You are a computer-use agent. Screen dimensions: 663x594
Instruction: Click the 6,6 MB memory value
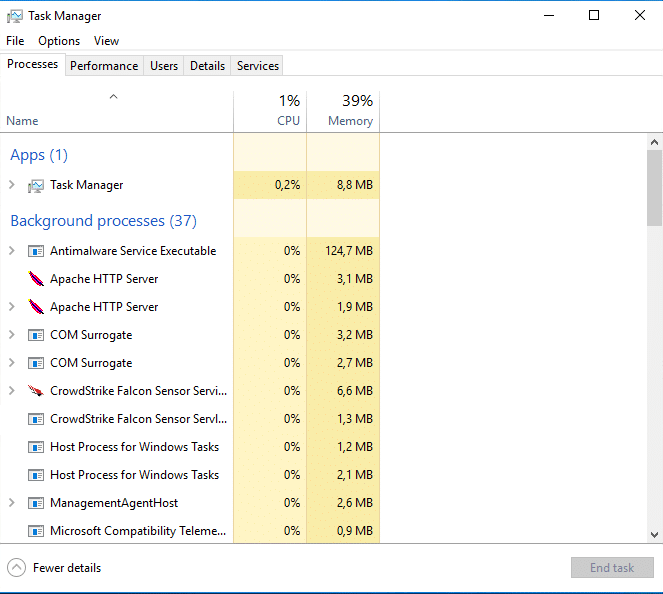[x=355, y=391]
